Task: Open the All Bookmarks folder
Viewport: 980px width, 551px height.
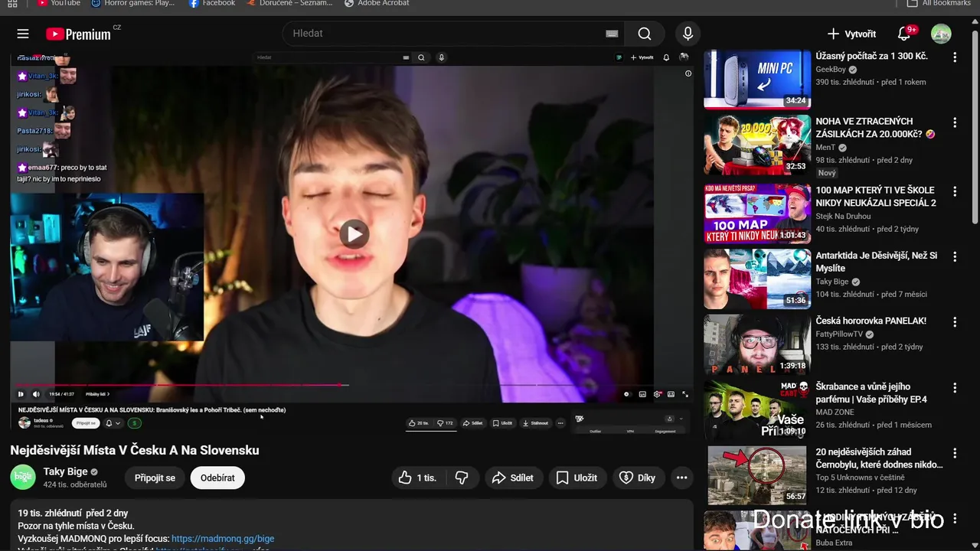Action: click(939, 3)
